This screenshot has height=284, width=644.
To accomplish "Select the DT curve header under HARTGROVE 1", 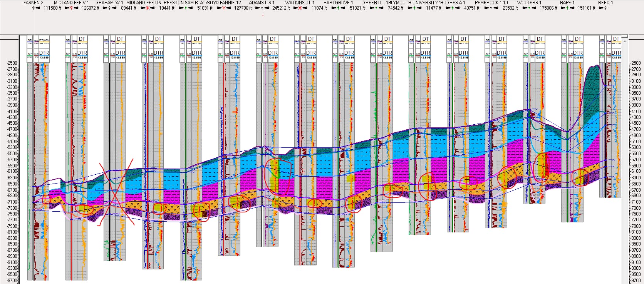I will 349,39.
